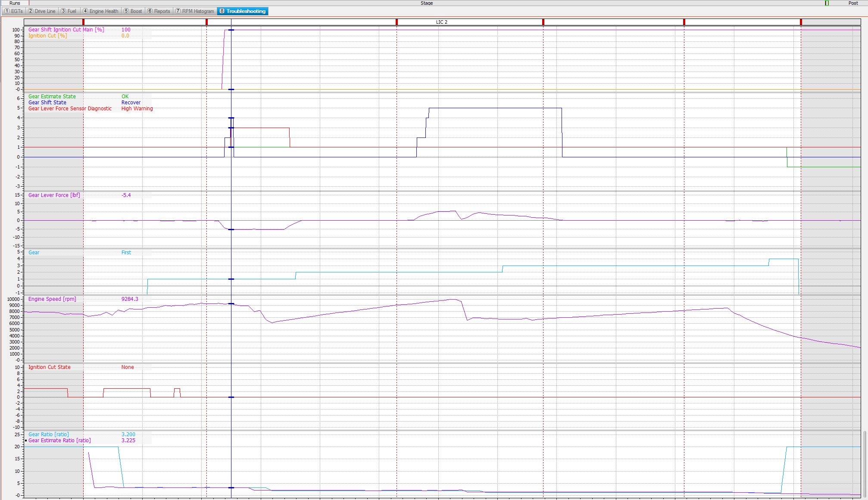Select the Gear Lever Force channel label

pos(54,195)
